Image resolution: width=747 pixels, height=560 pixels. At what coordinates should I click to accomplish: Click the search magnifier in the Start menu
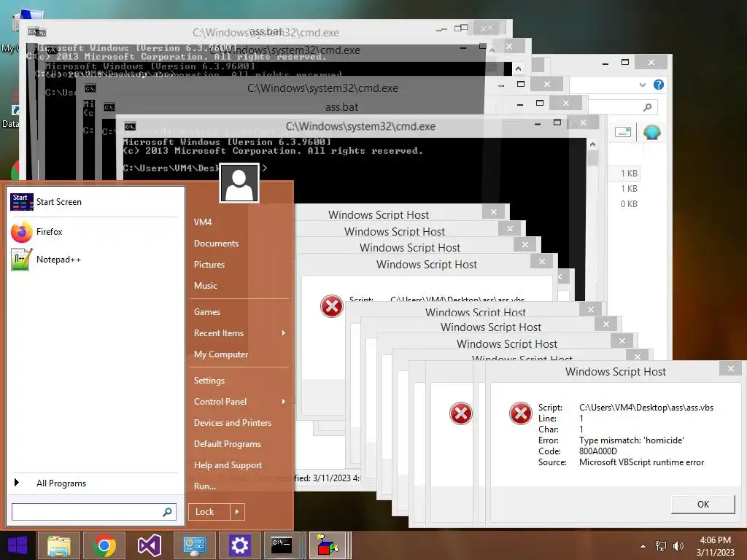point(167,512)
